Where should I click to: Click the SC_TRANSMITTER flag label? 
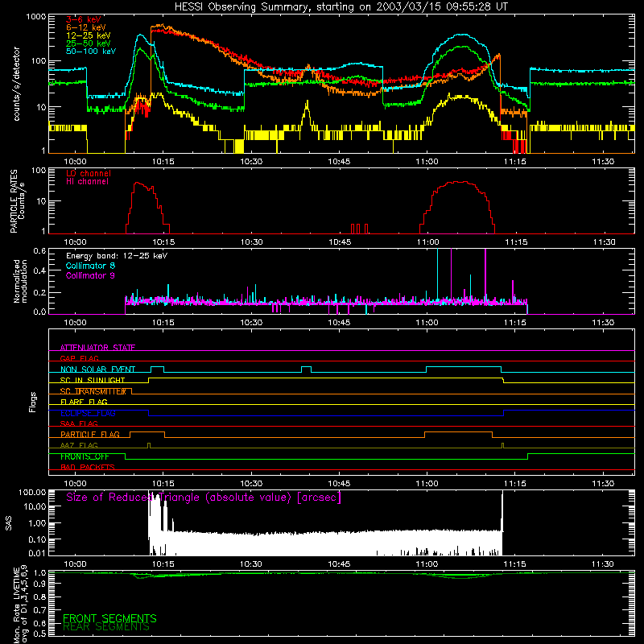pyautogui.click(x=93, y=391)
